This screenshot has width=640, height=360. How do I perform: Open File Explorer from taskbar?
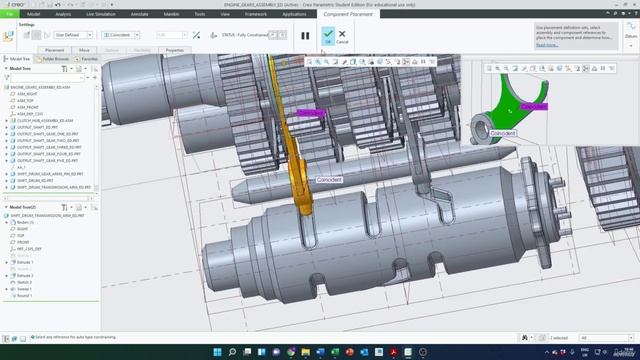coord(305,352)
